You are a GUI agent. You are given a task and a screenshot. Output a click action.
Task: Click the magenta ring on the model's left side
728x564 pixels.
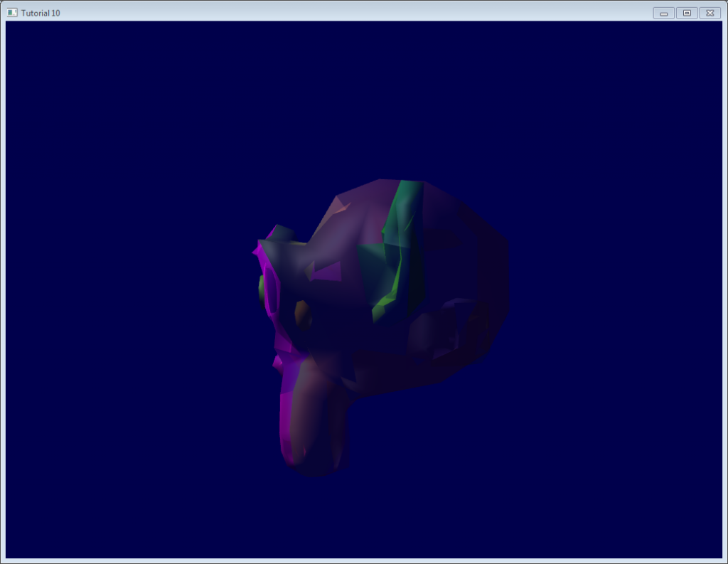[272, 288]
